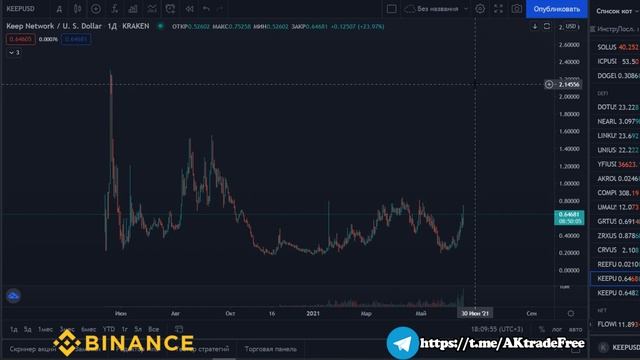Select GRTUS row in the watchlist
Viewport: 640px width, 360px height.
click(616, 221)
